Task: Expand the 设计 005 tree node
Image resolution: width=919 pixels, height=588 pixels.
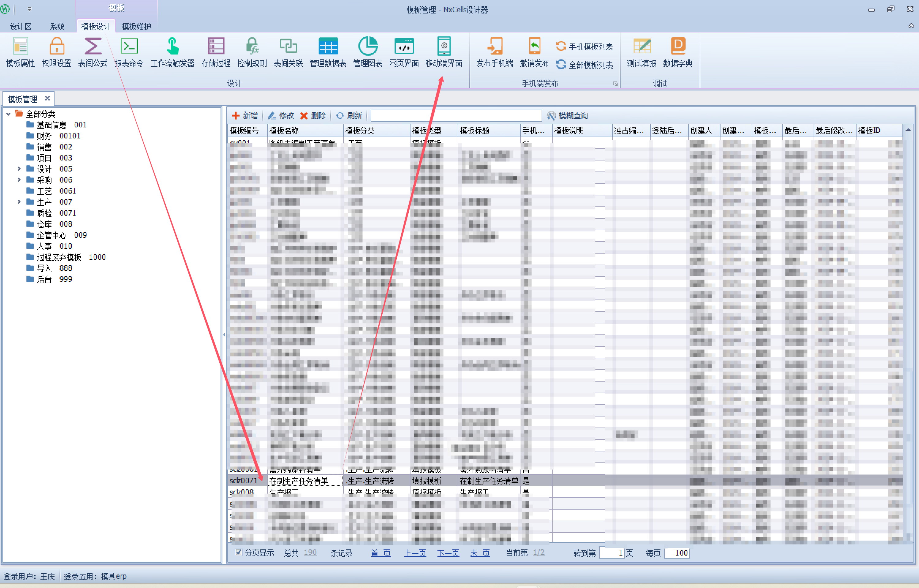Action: pos(19,169)
